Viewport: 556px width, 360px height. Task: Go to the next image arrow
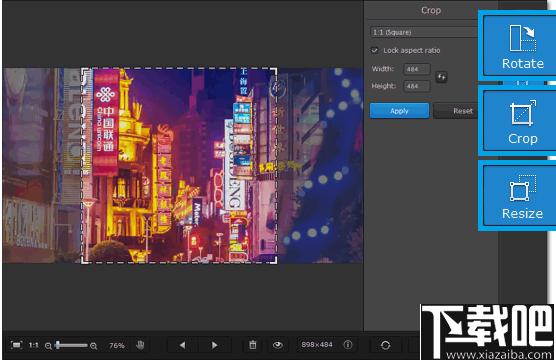pyautogui.click(x=214, y=345)
